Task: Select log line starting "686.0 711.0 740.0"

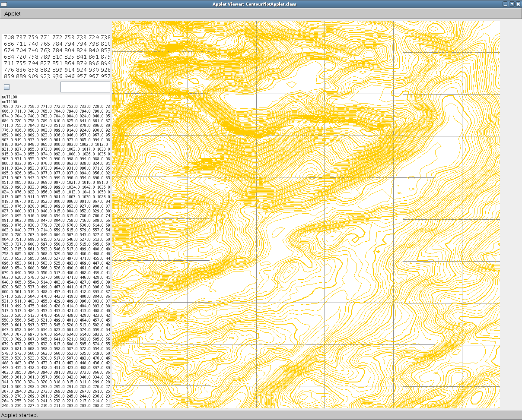Action: tap(56, 111)
